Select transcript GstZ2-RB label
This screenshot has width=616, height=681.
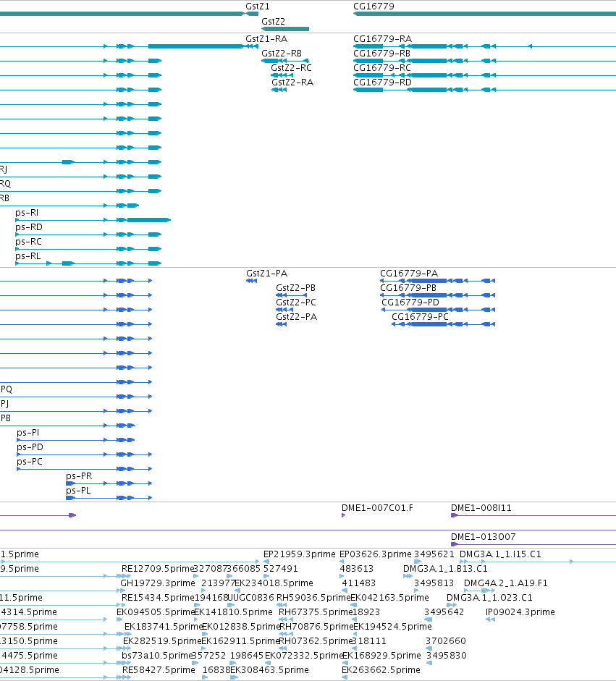coord(282,53)
